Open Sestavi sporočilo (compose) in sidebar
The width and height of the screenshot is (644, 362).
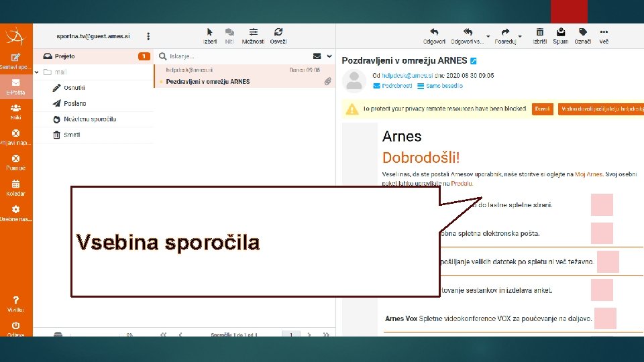[15, 62]
